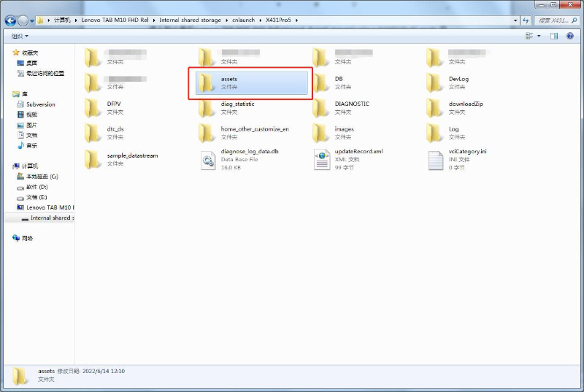The width and height of the screenshot is (584, 392).
Task: Toggle the preview pane button
Action: [x=555, y=36]
